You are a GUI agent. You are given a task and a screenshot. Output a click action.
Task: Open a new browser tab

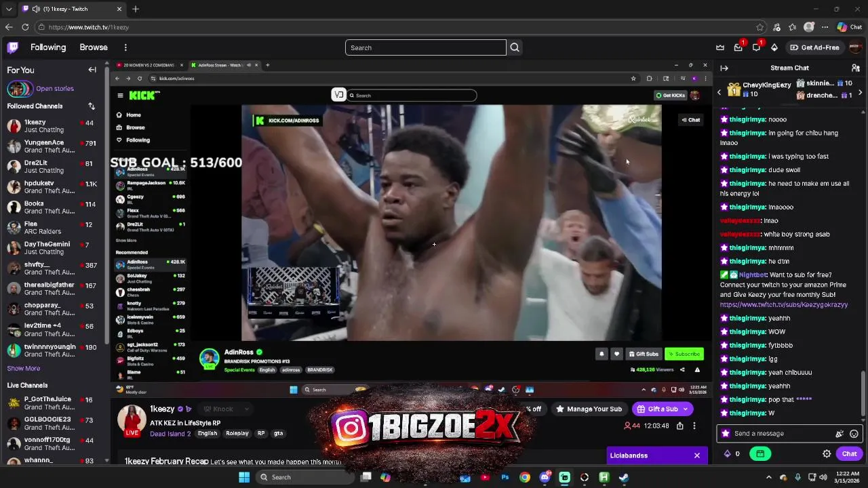click(136, 9)
